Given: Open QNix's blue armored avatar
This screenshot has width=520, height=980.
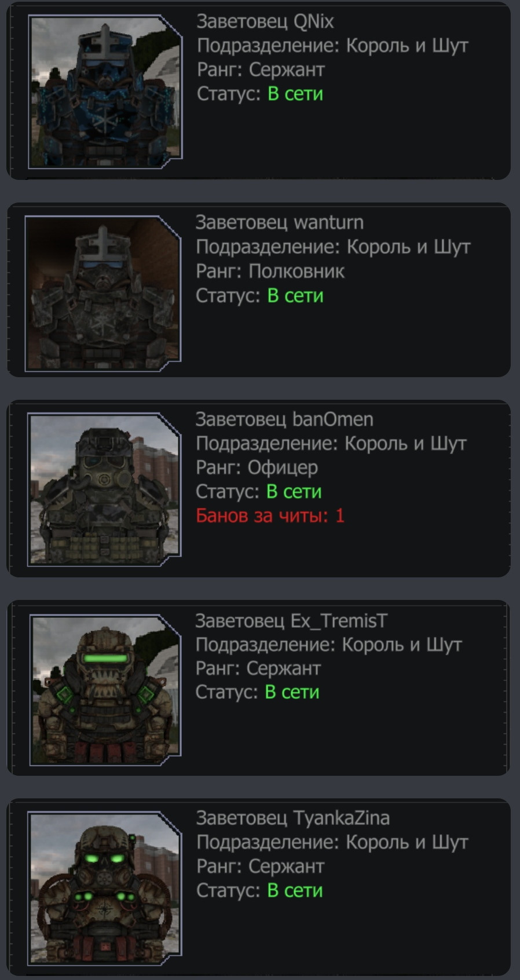Looking at the screenshot, I should (x=105, y=93).
